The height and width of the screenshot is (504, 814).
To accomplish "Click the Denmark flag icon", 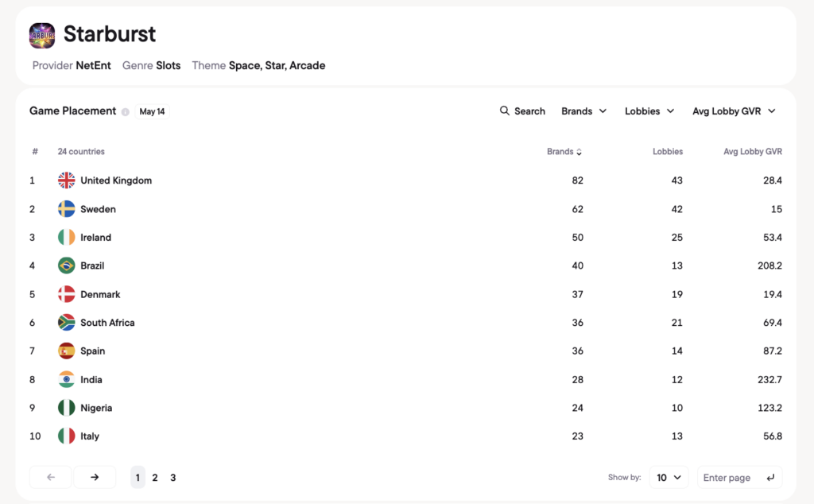I will [x=67, y=294].
